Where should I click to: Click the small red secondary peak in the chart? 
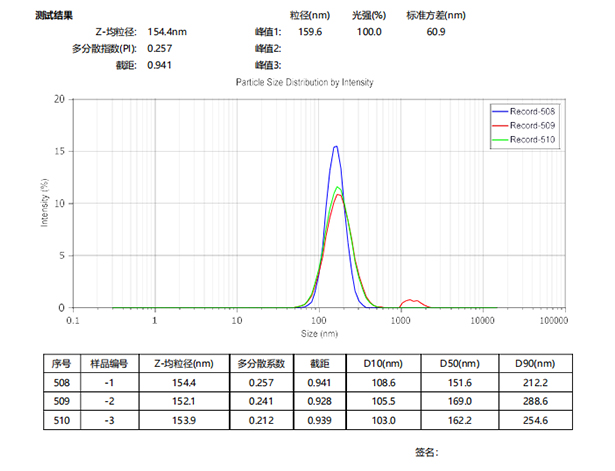click(x=410, y=301)
